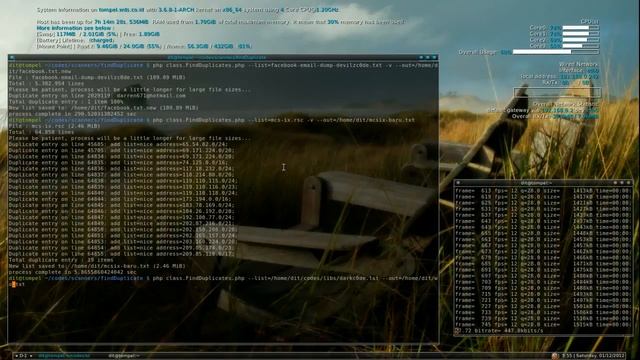
Task: Click the line "Duplicate entry on line 2029119"
Action: pyautogui.click(x=97, y=96)
